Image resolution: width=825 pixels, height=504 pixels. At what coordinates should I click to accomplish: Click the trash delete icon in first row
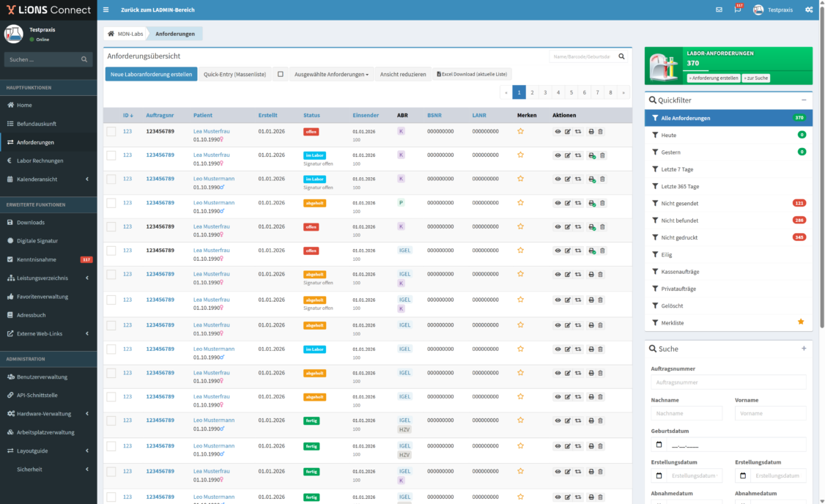(x=601, y=132)
